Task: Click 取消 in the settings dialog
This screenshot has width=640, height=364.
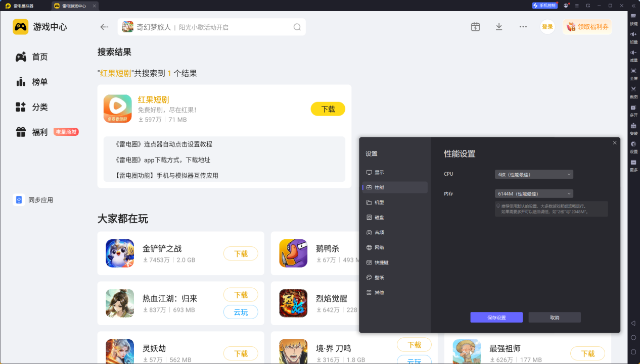Action: pos(555,317)
